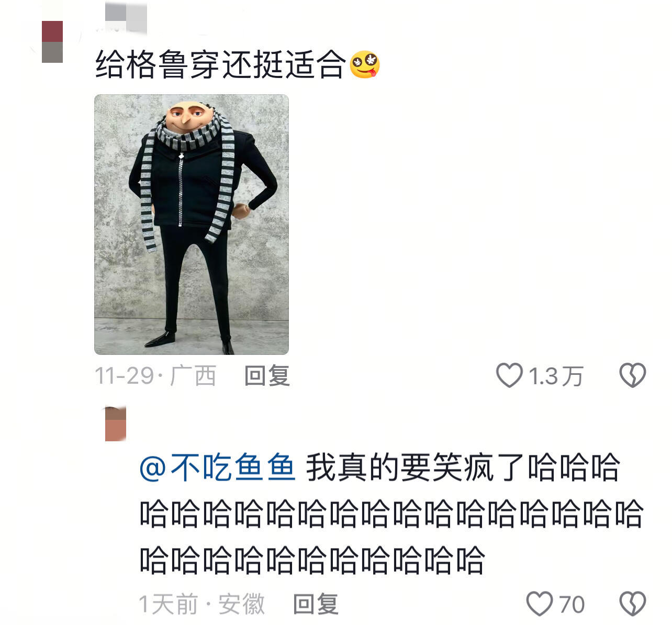Screen dimensions: 672x625
Task: Open the @不吃鱼鱼 mention link
Action: tap(218, 467)
